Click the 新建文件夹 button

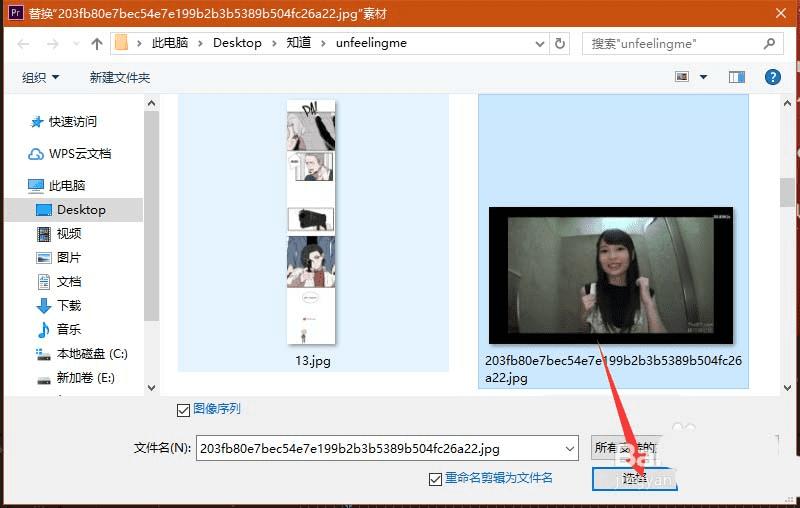120,78
